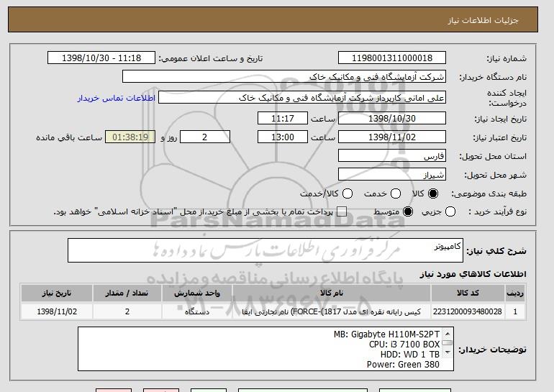Click the unit cell دستگاه

coord(197,312)
